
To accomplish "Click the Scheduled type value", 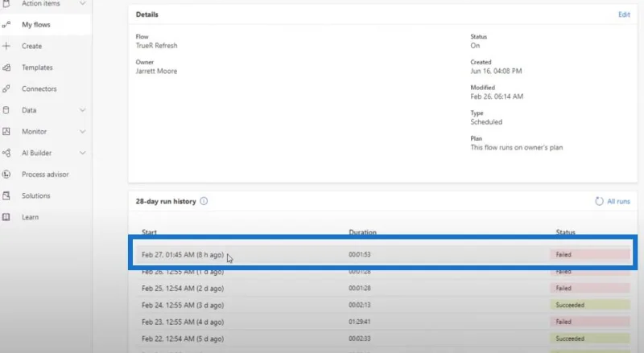I will pos(486,122).
